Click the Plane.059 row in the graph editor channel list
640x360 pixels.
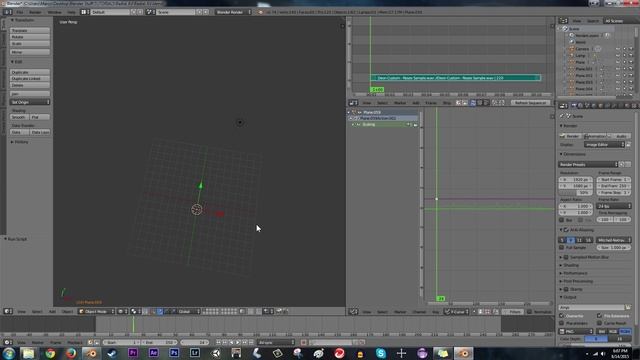(x=383, y=112)
